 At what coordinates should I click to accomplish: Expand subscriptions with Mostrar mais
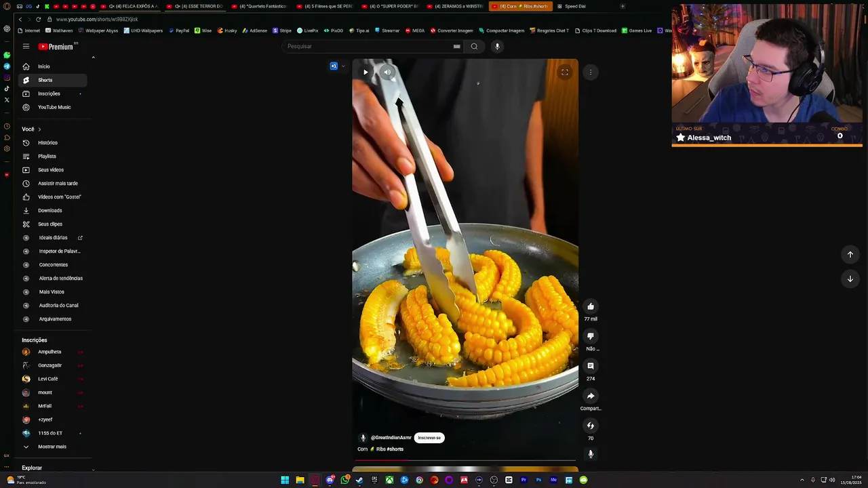click(53, 447)
